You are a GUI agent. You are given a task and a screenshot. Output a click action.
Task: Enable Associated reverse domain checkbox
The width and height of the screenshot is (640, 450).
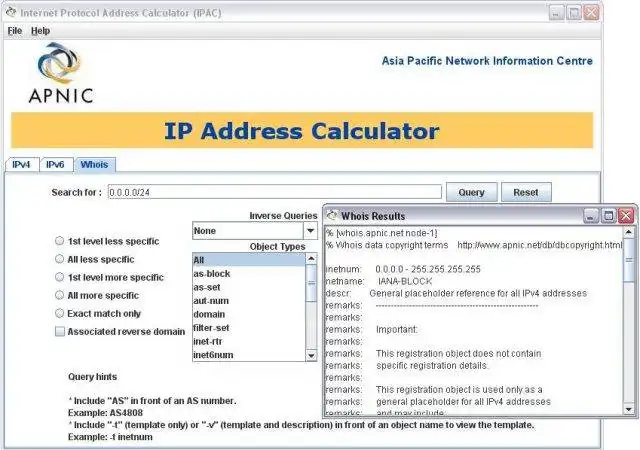(60, 332)
